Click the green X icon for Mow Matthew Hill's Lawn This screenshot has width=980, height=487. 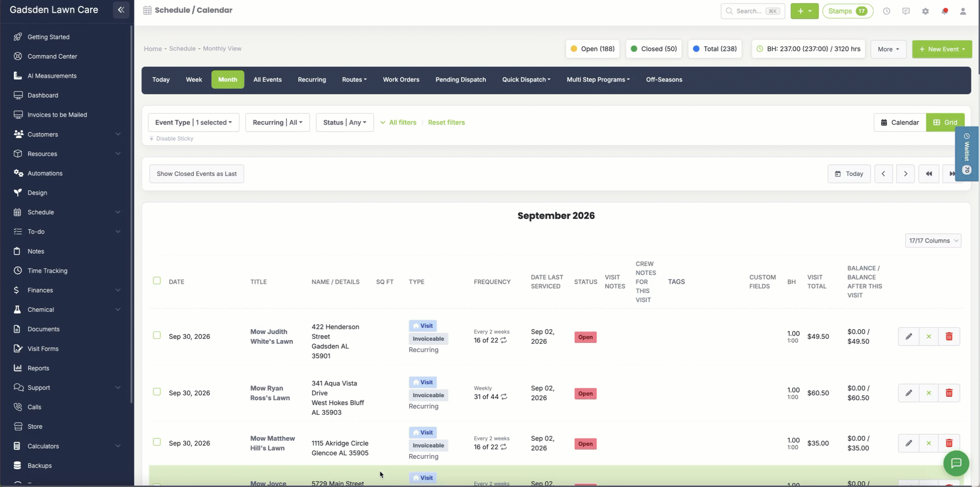pyautogui.click(x=929, y=443)
